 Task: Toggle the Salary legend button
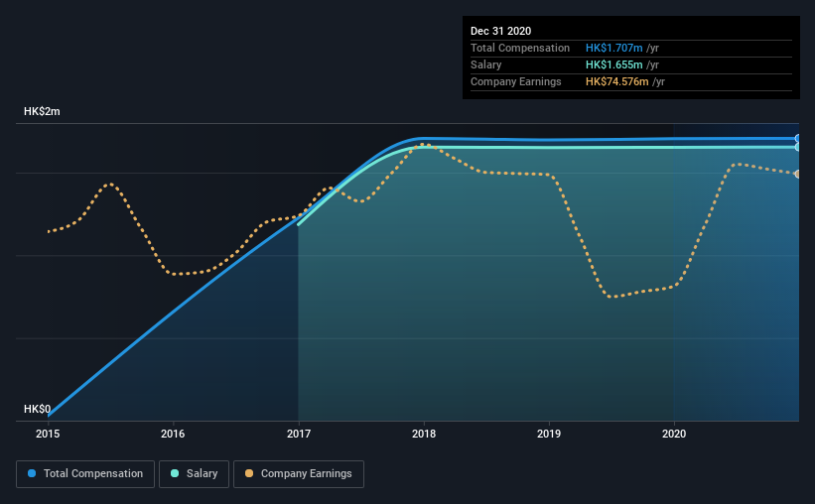194,474
